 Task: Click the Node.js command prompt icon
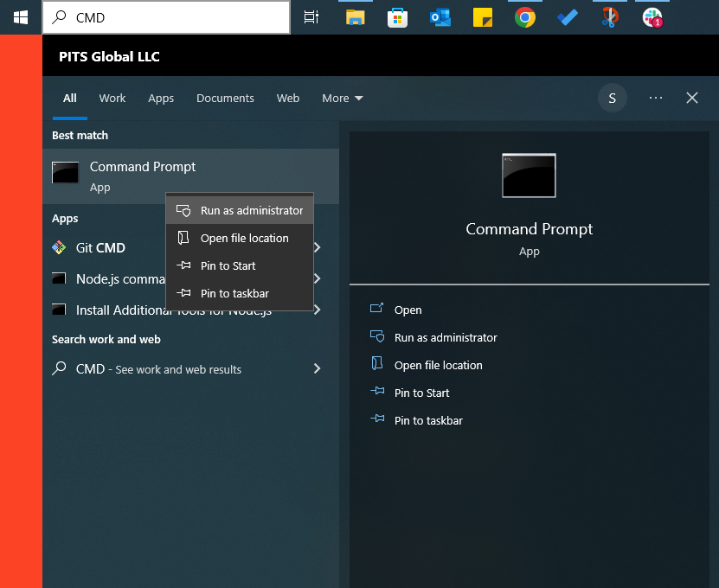59,278
